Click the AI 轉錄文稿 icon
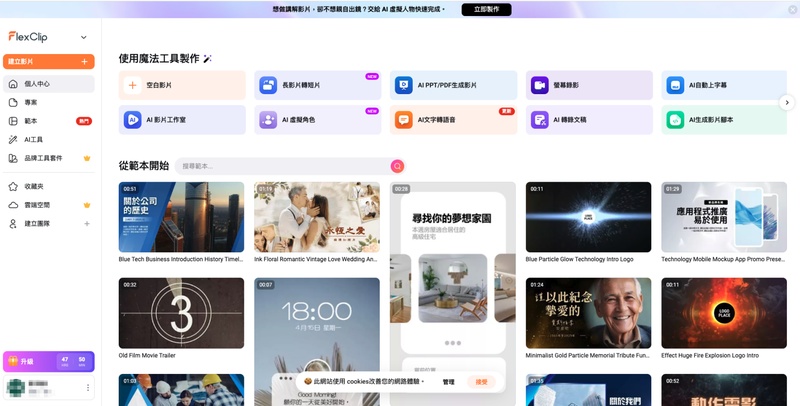 [x=539, y=120]
